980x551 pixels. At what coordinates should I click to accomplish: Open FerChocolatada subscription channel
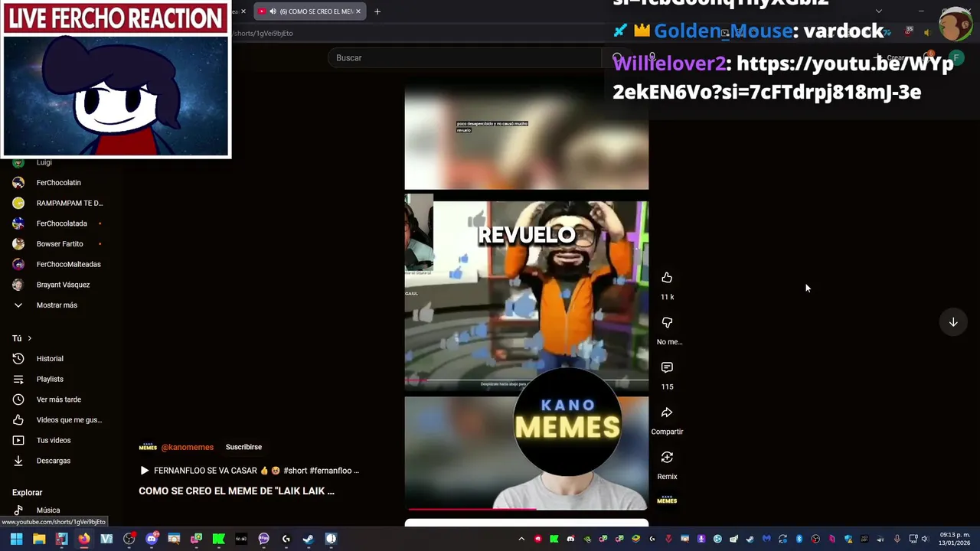click(61, 223)
